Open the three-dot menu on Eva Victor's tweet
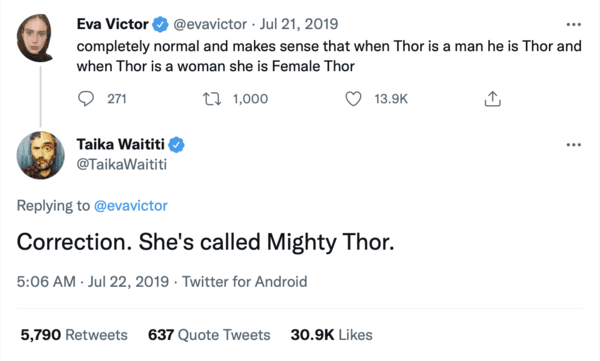This screenshot has height=361, width=600. [574, 25]
